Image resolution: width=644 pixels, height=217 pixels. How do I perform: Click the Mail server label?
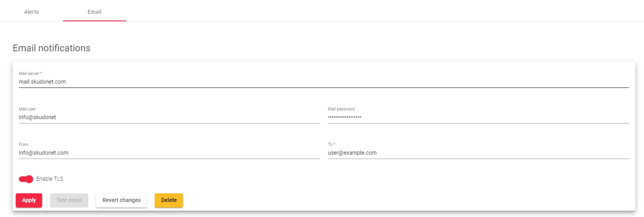tap(30, 73)
